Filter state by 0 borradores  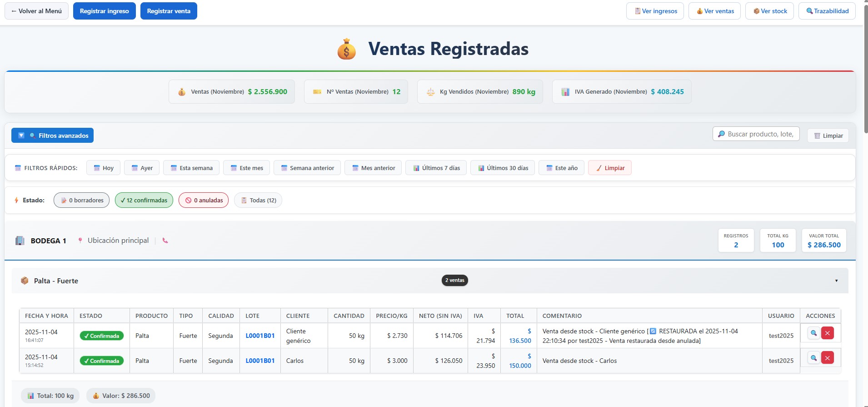[x=81, y=200]
